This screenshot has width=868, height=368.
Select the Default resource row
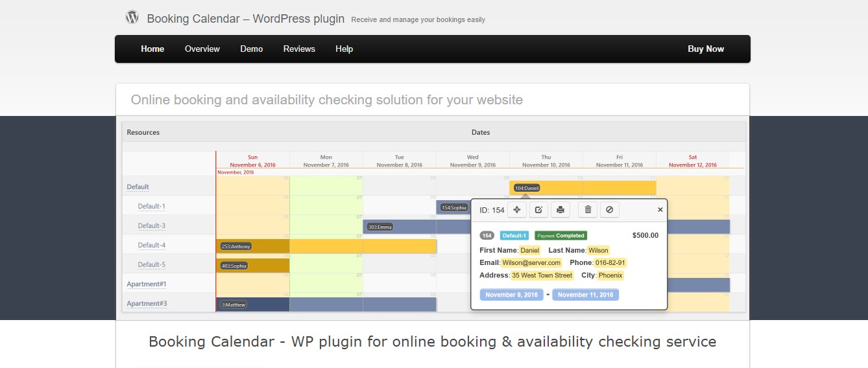[138, 187]
